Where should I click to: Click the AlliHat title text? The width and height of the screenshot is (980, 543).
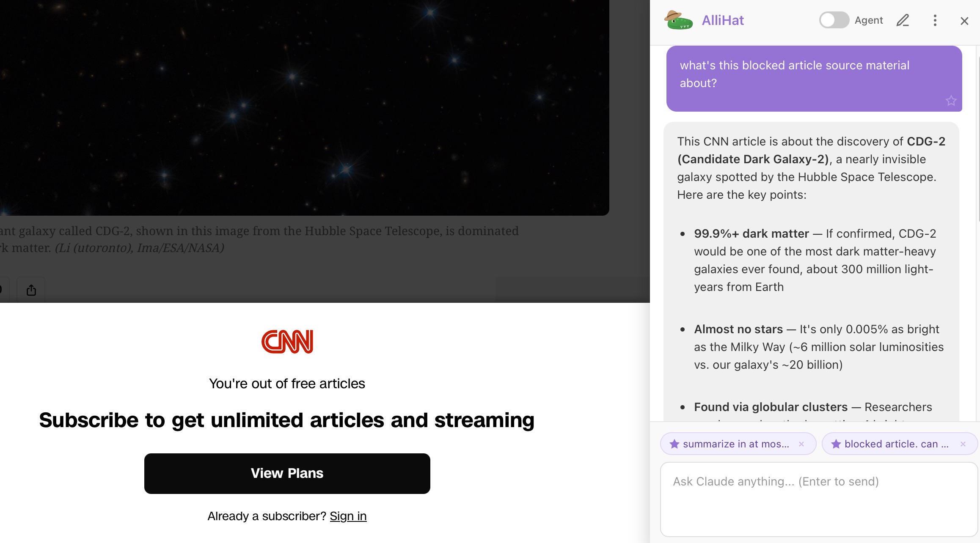pyautogui.click(x=723, y=20)
